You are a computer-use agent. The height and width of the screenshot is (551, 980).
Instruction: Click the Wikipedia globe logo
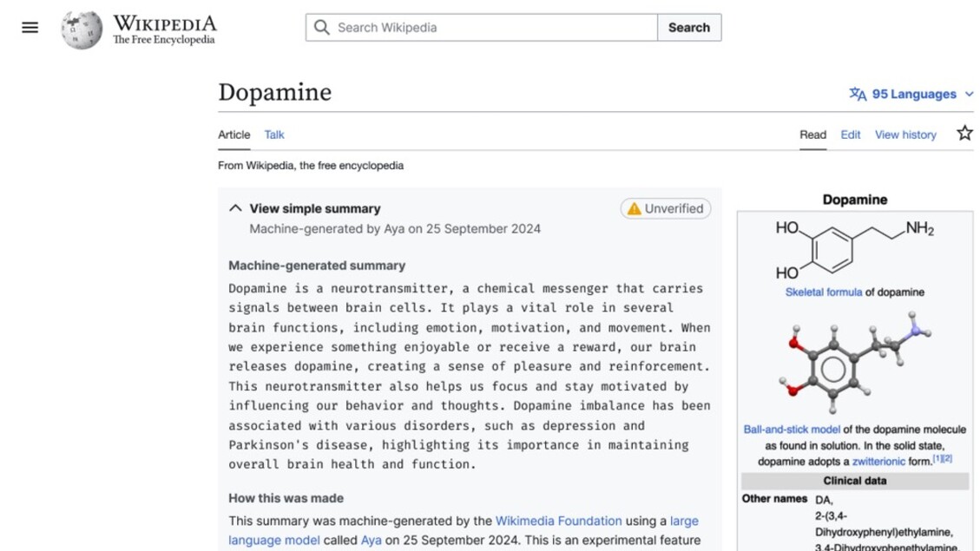tap(81, 27)
